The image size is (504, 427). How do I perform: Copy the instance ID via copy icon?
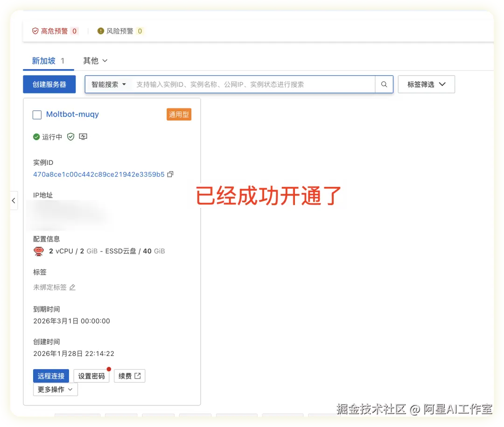coord(170,174)
